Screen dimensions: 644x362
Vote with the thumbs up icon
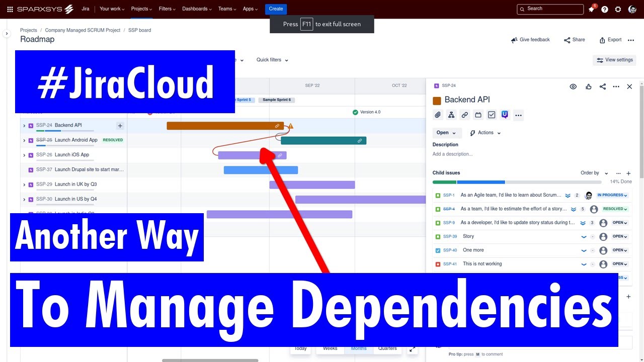point(589,86)
